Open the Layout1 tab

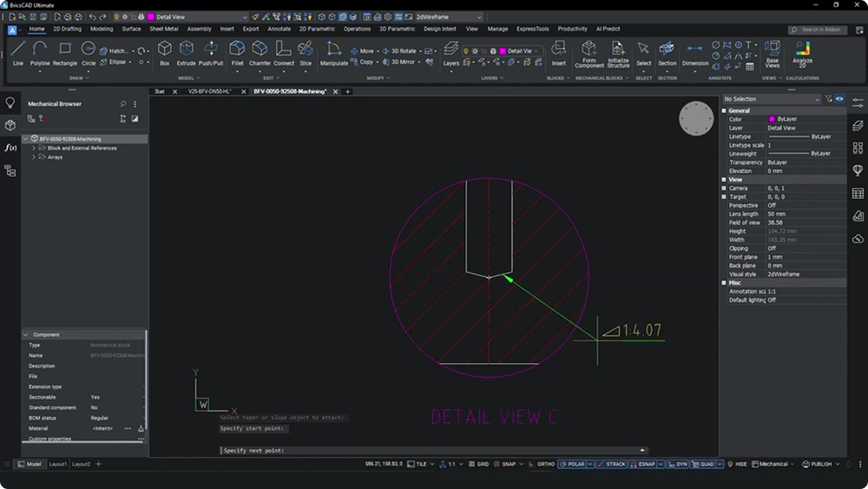pyautogui.click(x=57, y=465)
